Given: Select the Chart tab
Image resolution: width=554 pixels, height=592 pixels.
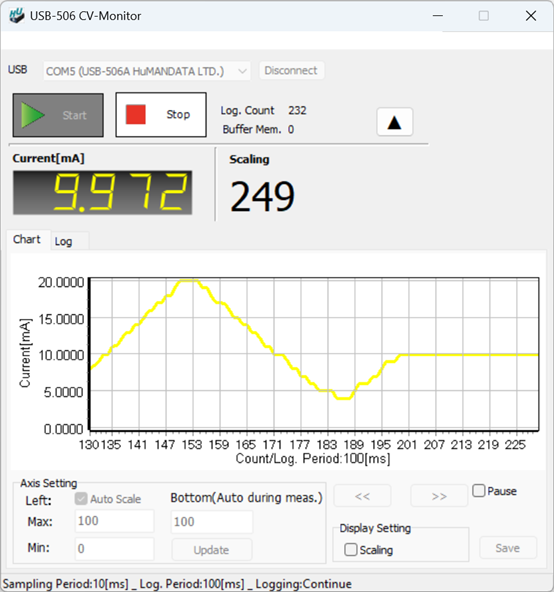Looking at the screenshot, I should point(27,239).
